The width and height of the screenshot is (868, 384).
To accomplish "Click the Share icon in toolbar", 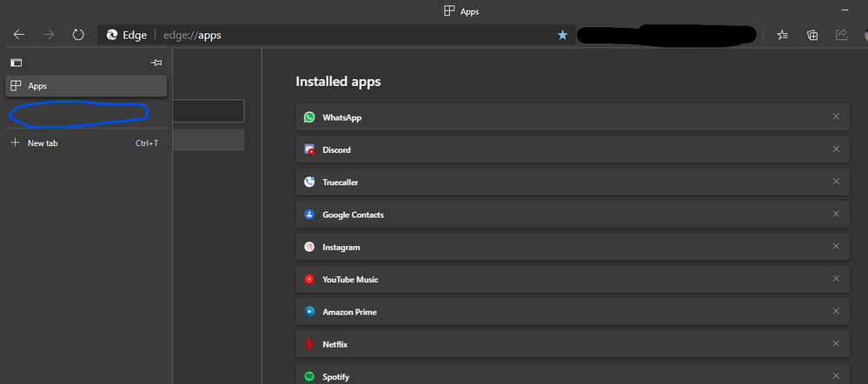I will point(841,35).
